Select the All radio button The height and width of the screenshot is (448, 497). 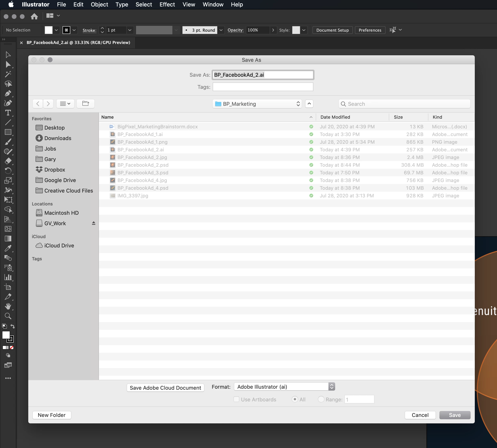[x=295, y=399]
